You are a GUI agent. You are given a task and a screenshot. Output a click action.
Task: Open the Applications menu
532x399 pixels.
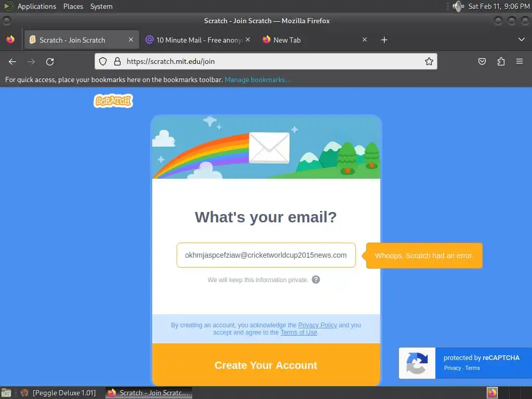pyautogui.click(x=37, y=6)
